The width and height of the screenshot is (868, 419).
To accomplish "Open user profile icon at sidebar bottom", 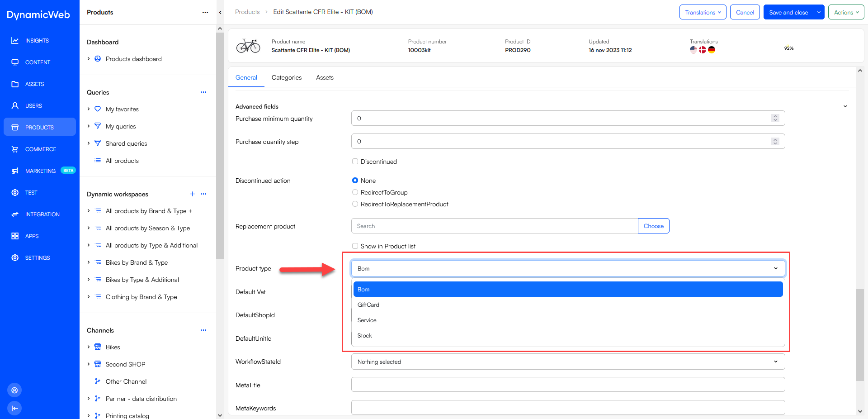I will pos(14,390).
